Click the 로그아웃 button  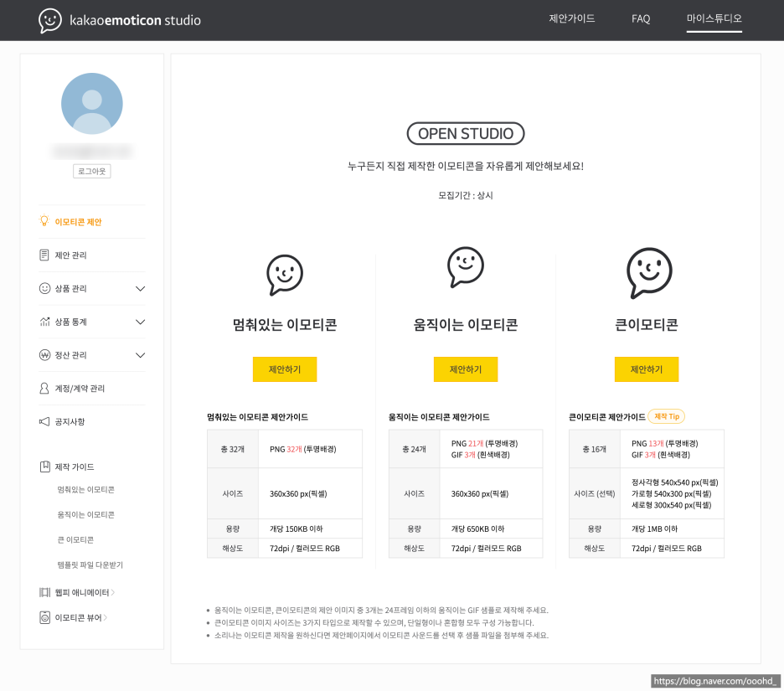(x=92, y=171)
